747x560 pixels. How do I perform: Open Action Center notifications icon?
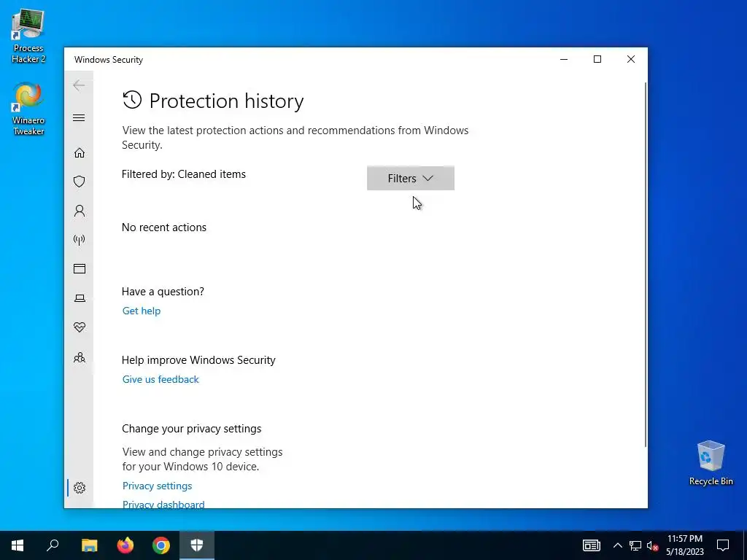723,545
